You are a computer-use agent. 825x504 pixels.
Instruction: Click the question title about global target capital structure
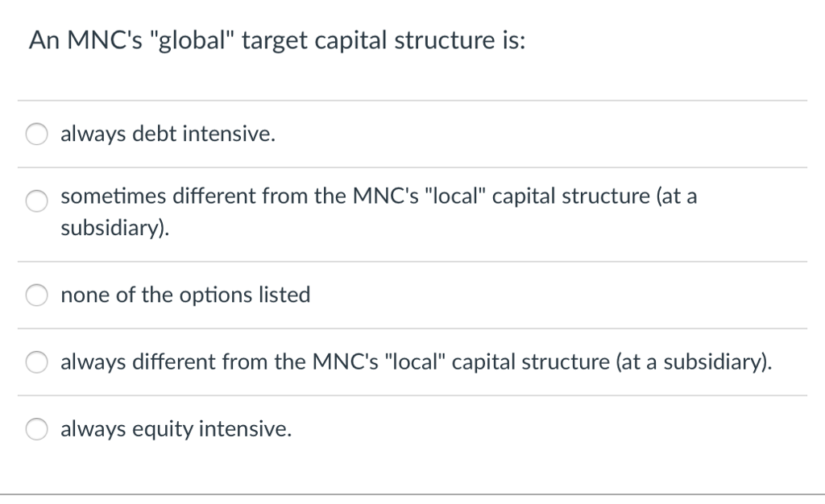pos(277,39)
